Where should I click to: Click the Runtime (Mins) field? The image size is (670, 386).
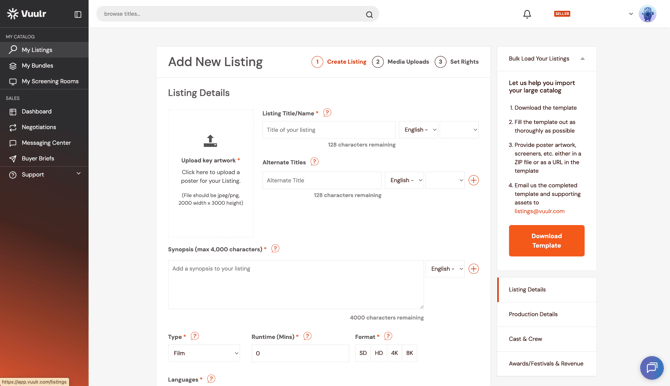[x=300, y=353]
